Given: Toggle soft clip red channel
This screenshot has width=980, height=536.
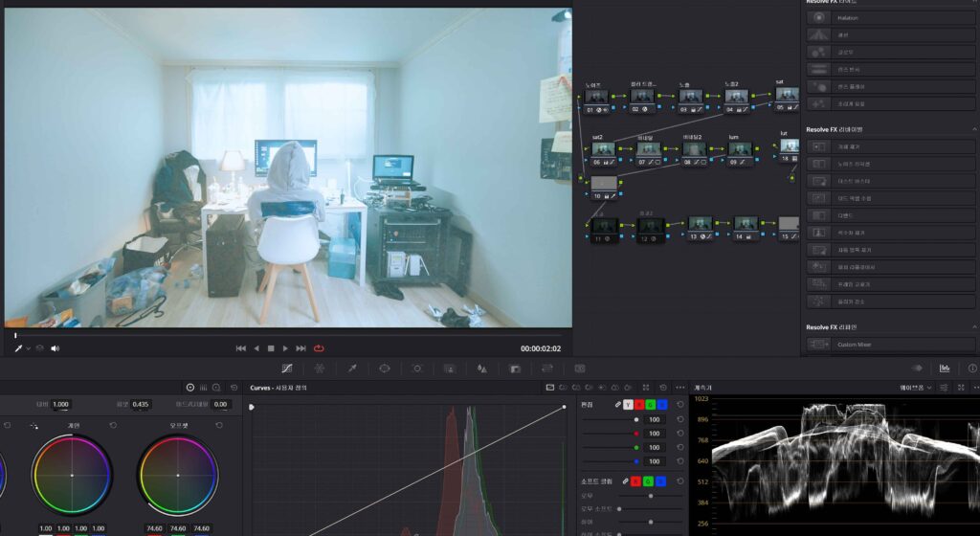Looking at the screenshot, I should tap(635, 481).
